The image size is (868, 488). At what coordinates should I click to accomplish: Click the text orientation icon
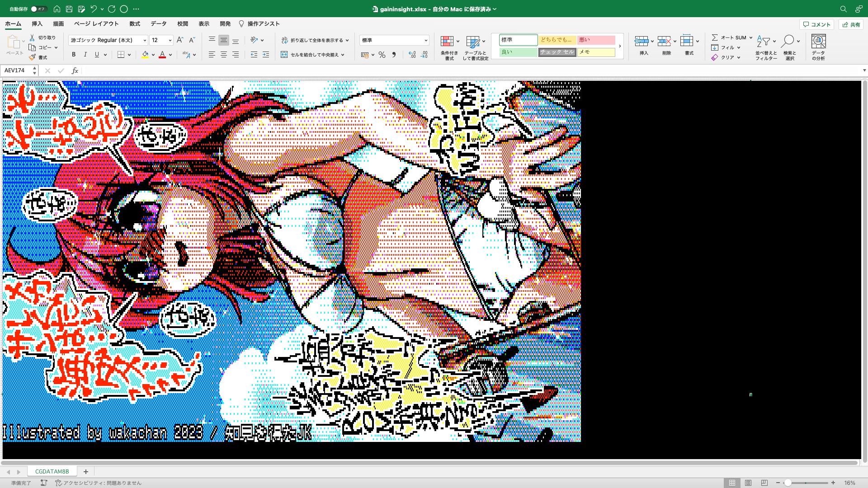(x=254, y=40)
